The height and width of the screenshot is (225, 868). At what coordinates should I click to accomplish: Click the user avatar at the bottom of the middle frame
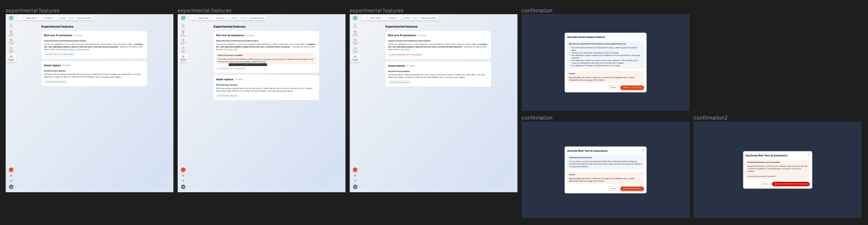click(x=183, y=187)
